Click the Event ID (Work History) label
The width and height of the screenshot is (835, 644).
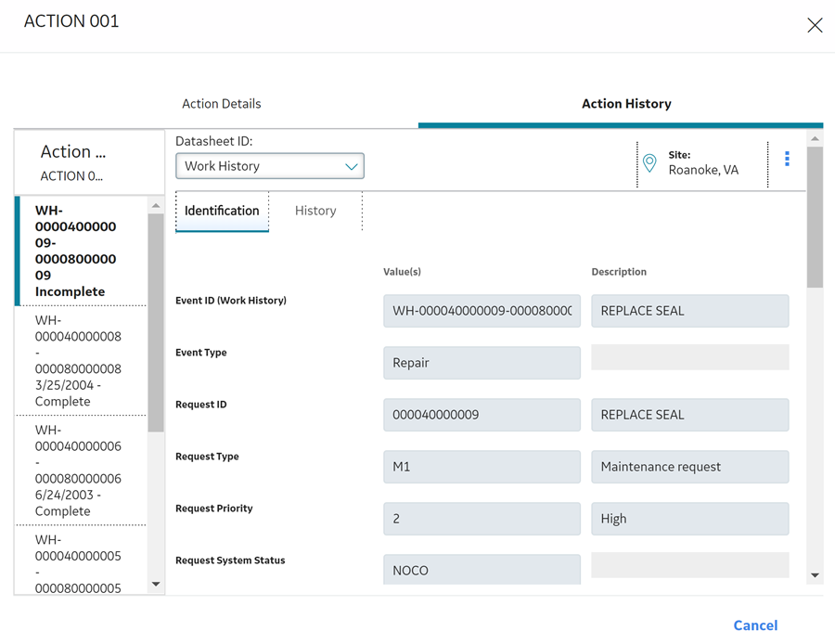pyautogui.click(x=231, y=301)
